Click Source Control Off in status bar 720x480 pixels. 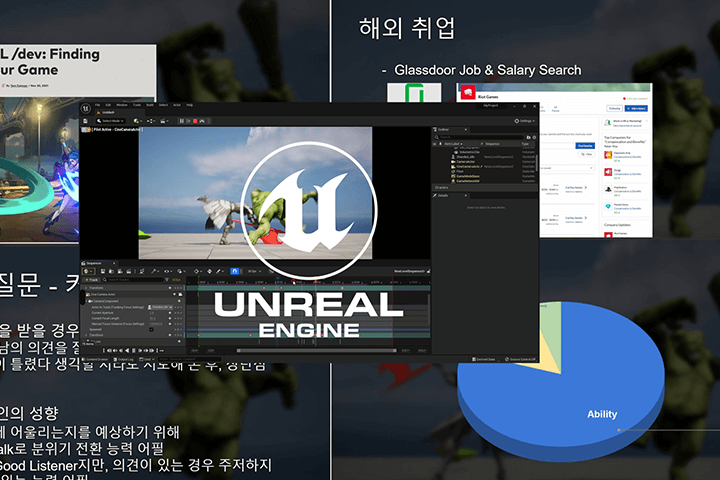point(520,359)
